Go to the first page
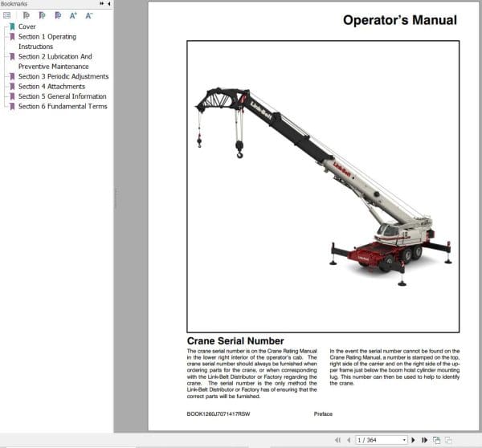The width and height of the screenshot is (482, 448). (338, 440)
